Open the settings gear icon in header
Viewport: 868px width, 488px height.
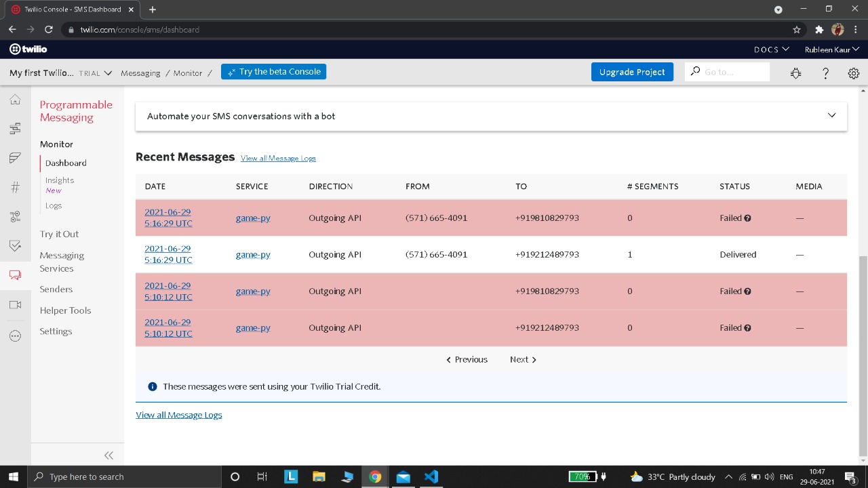[x=854, y=73]
